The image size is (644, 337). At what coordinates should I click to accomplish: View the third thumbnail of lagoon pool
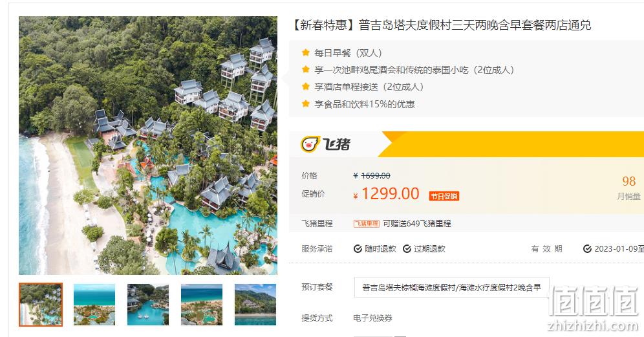click(x=148, y=305)
